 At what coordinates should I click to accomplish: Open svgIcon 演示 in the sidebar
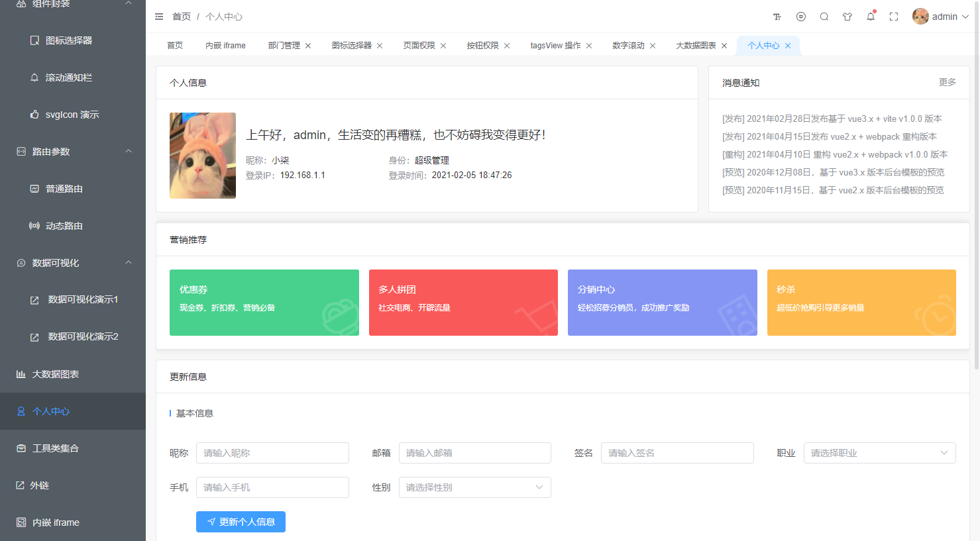click(x=73, y=115)
